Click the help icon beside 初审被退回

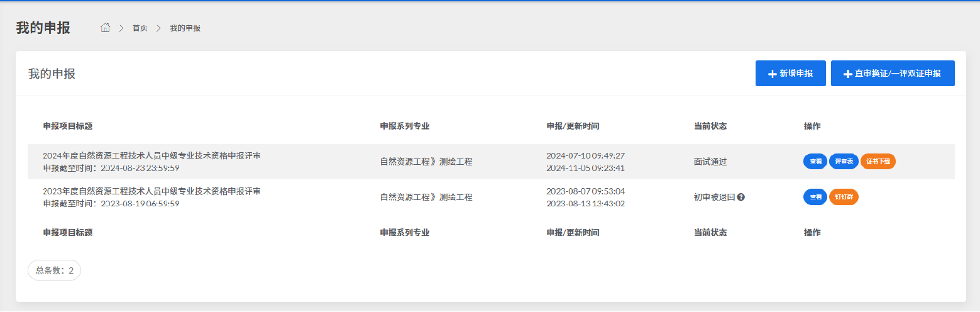pyautogui.click(x=741, y=197)
